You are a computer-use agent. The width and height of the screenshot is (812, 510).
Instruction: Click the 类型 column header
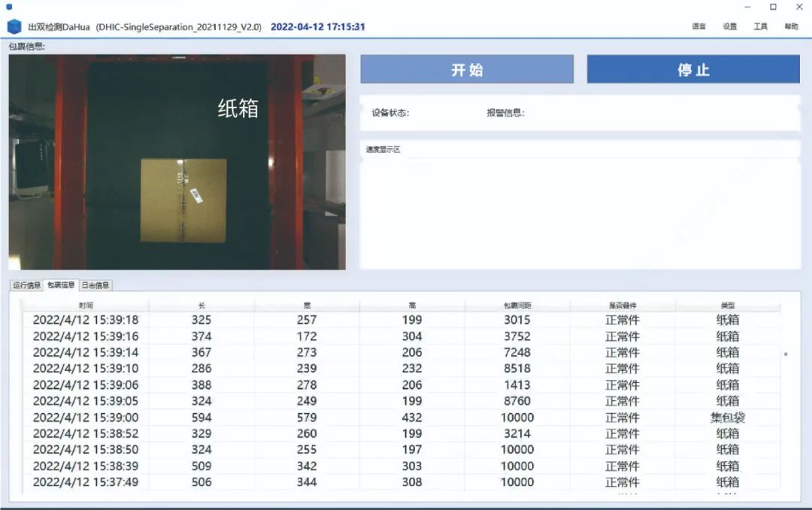pos(727,306)
